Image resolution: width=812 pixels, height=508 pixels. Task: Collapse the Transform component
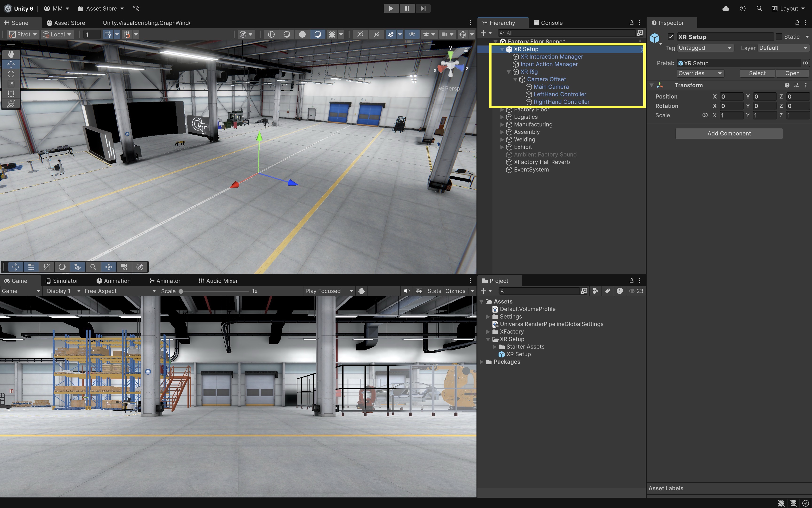652,85
